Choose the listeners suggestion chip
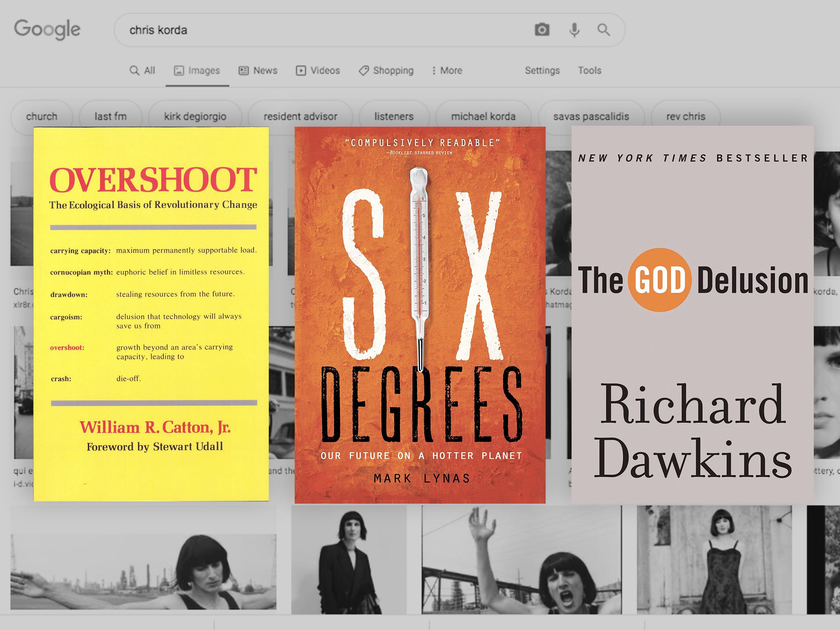Screen dimensions: 840x630 [394, 116]
